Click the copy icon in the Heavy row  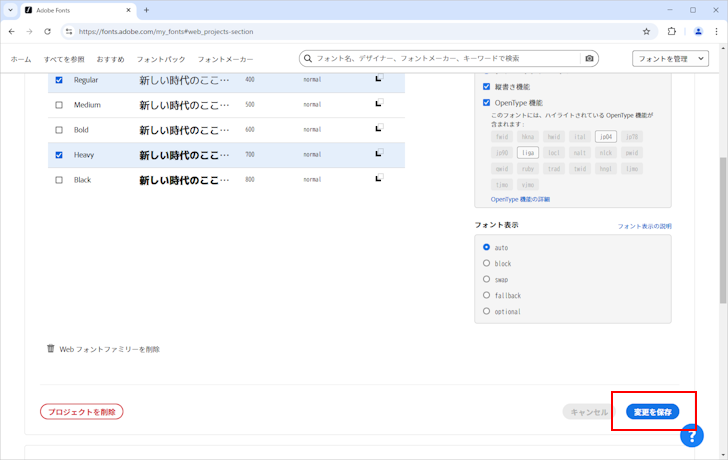pyautogui.click(x=379, y=153)
